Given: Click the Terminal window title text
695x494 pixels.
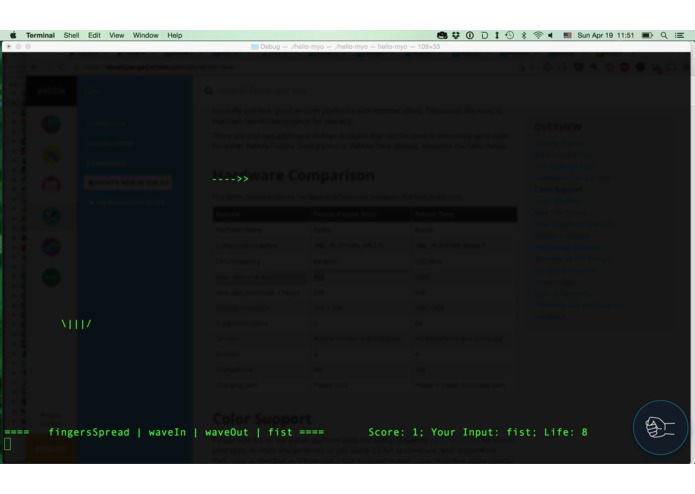Looking at the screenshot, I should click(350, 46).
